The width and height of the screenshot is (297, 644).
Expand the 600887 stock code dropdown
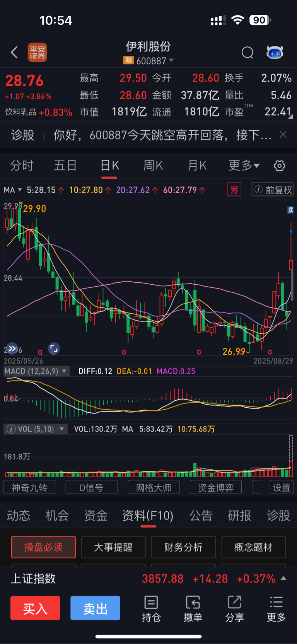point(171,61)
